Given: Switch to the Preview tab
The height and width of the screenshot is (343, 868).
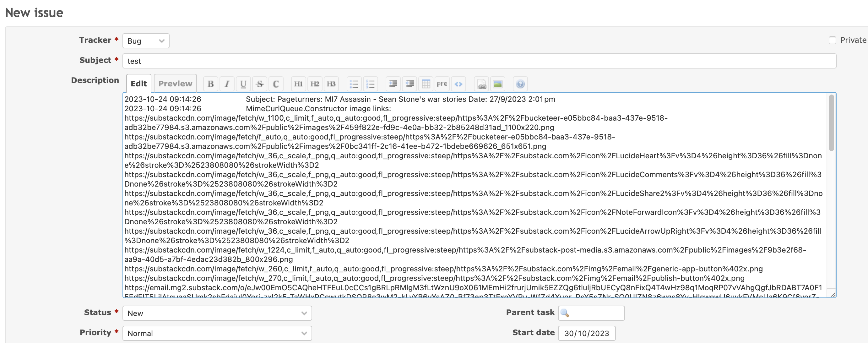Looking at the screenshot, I should click(x=175, y=83).
